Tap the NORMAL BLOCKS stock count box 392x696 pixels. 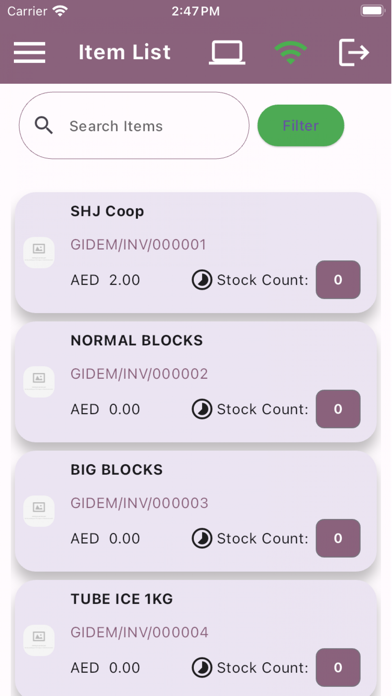click(x=338, y=409)
